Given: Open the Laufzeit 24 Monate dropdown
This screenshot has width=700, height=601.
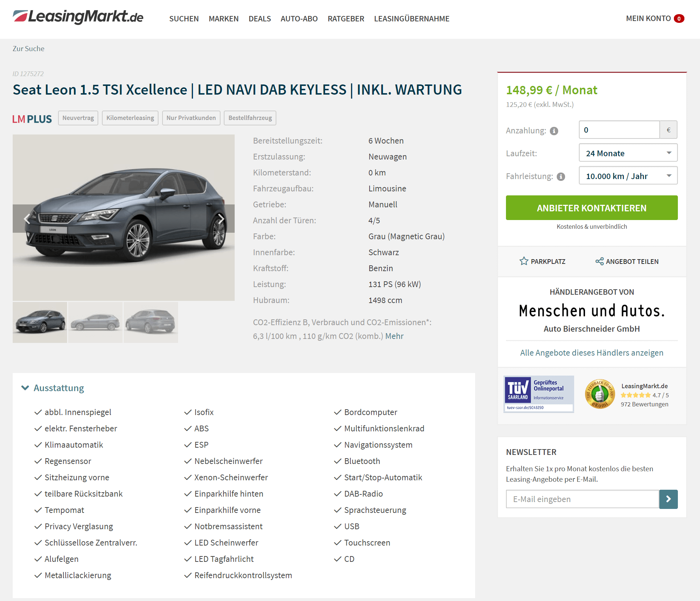Looking at the screenshot, I should coord(628,153).
